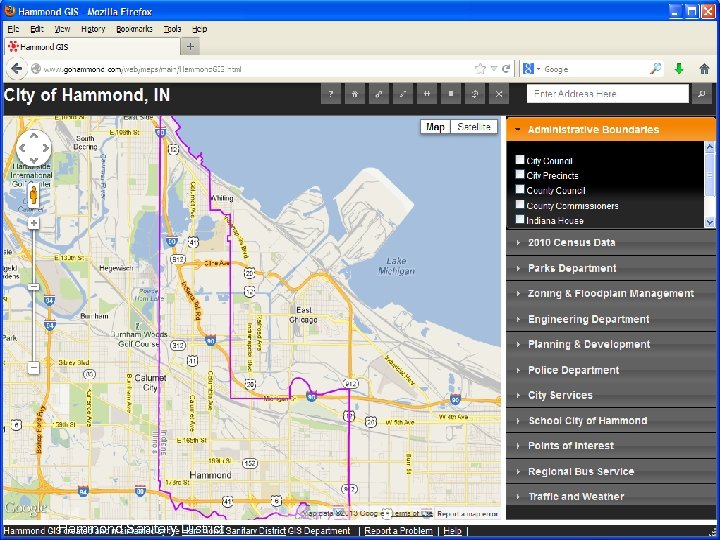Expand the School City of Hammond section

611,421
